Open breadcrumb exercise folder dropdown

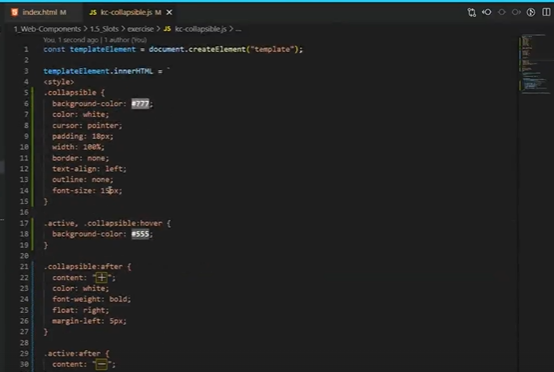(140, 29)
